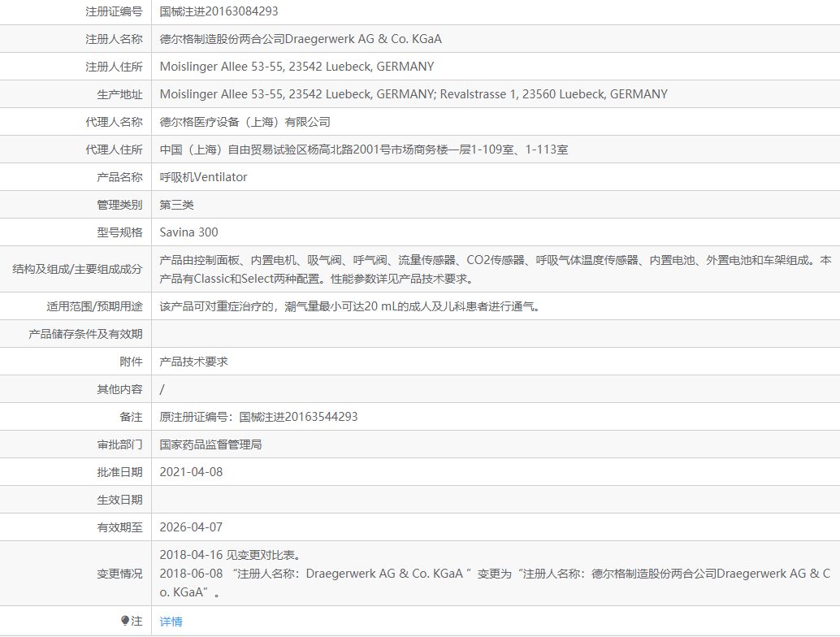Click the 型号规格 label
Screen dimensions: 840x637
(120, 232)
